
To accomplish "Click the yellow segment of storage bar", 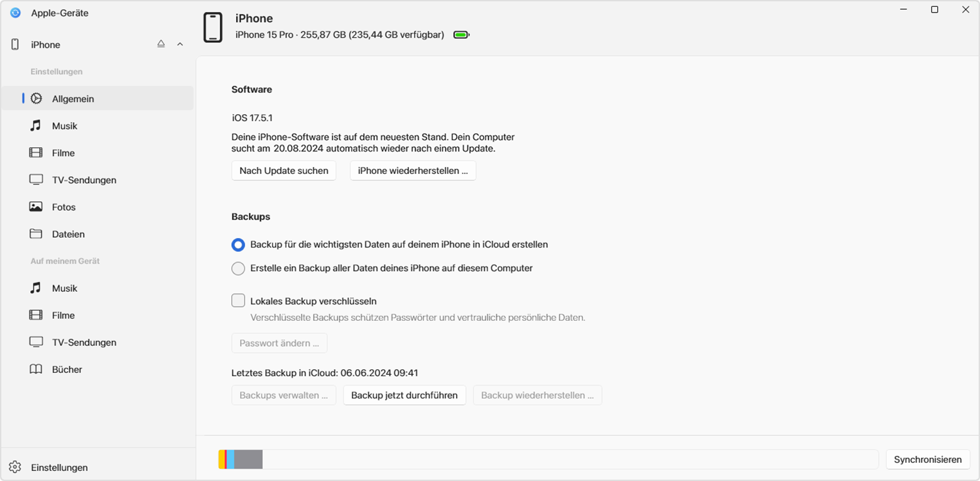I will pos(221,459).
